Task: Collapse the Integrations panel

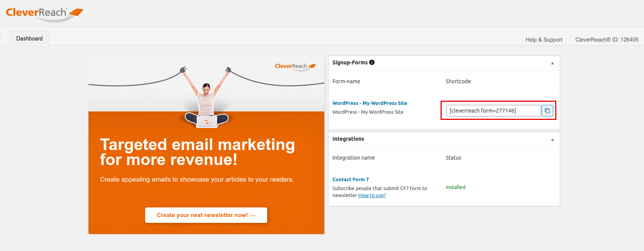Action: point(552,140)
